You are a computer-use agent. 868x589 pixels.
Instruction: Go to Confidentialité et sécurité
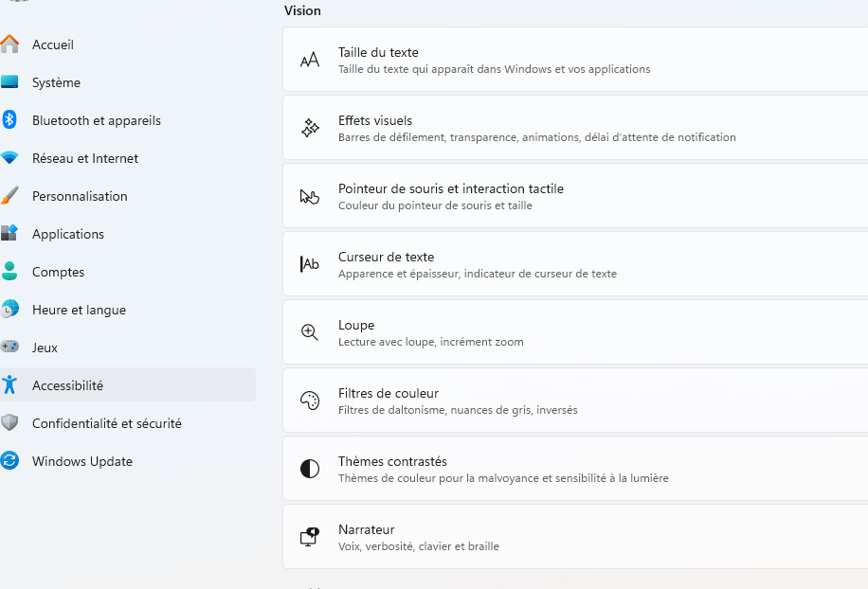pos(128,423)
